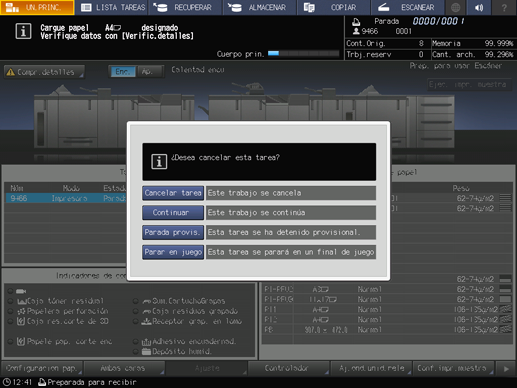
Task: Choose Parada provis. to pause temporarily
Action: [173, 232]
